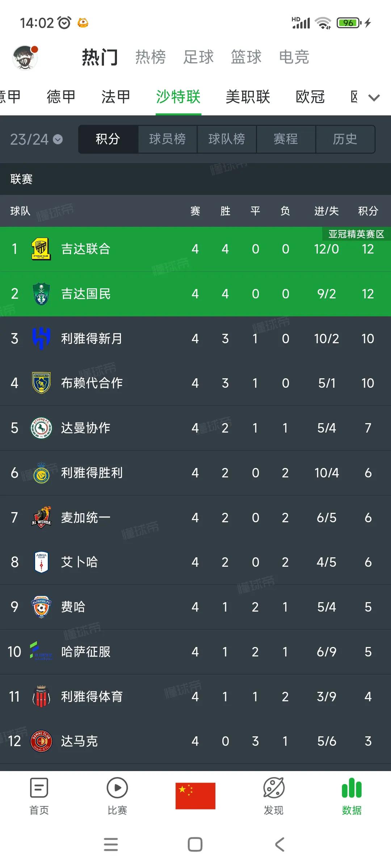The width and height of the screenshot is (391, 868).
Task: Open the 23/24 season dropdown
Action: [36, 139]
